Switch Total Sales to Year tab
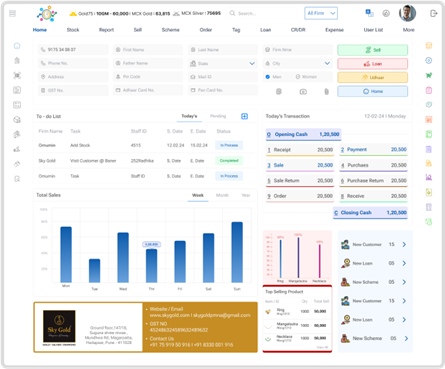 [246, 195]
